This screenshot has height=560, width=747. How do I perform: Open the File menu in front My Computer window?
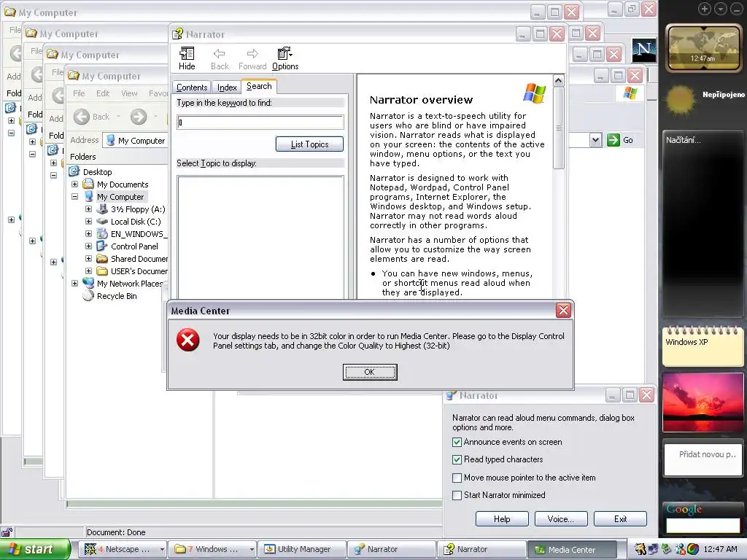(79, 93)
